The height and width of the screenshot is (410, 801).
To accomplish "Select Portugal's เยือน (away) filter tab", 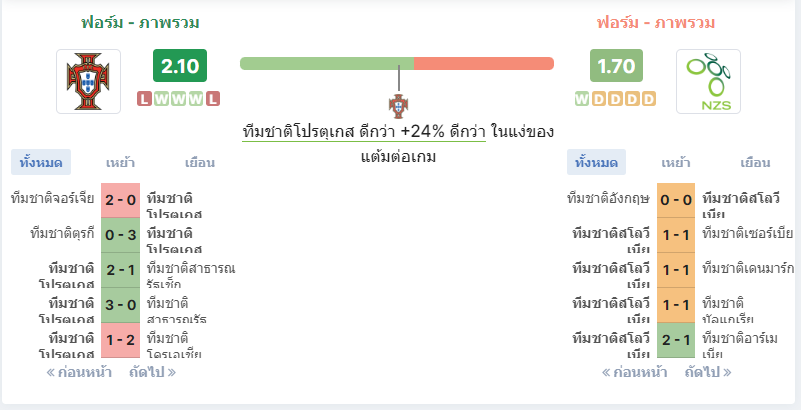I will [200, 162].
